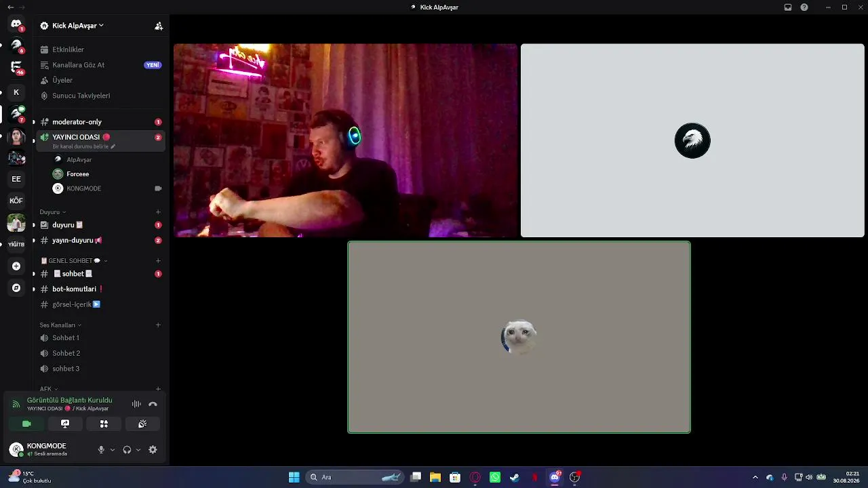This screenshot has width=868, height=488.
Task: Add a channel to GENEL SOHBET category
Action: pos(158,261)
